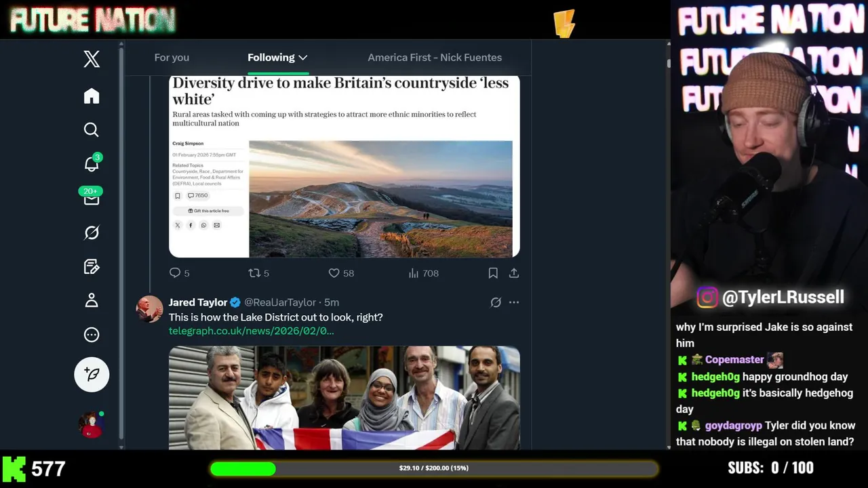Click the Jared Taylor display name
Screen dimensions: 868x488
198,302
